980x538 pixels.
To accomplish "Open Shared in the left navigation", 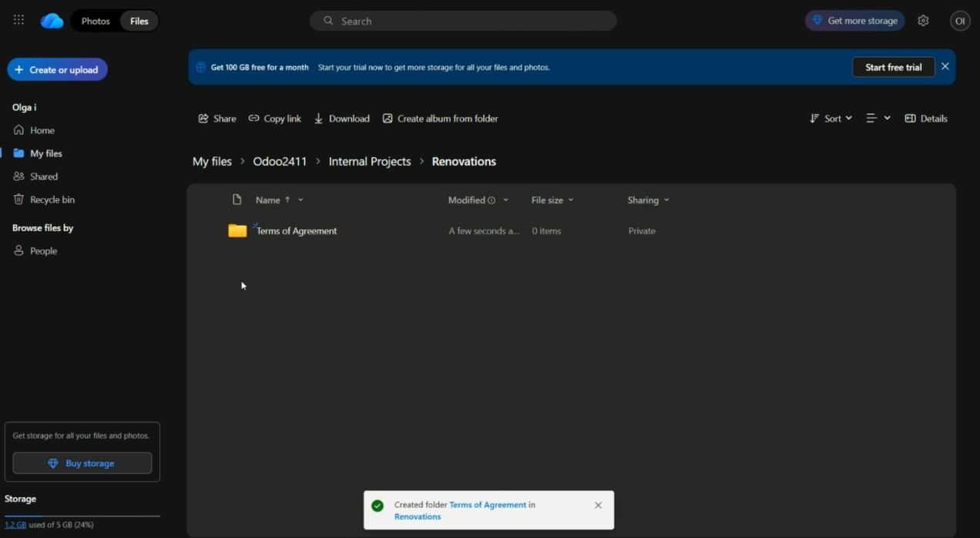I will point(43,177).
